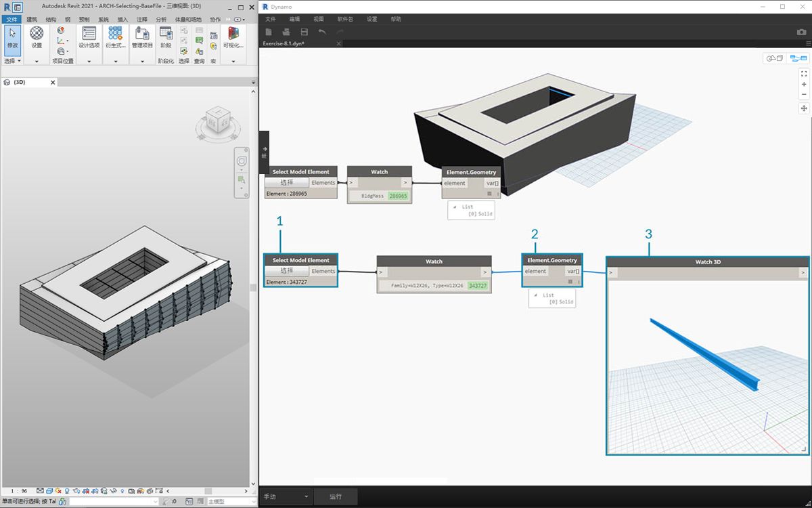Click 选择 button on Element 343727 node

point(287,271)
